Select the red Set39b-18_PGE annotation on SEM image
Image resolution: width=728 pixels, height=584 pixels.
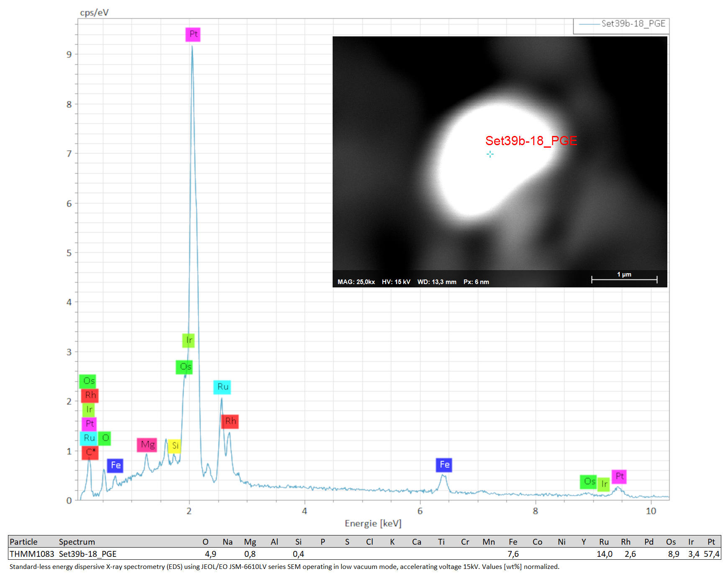[531, 141]
